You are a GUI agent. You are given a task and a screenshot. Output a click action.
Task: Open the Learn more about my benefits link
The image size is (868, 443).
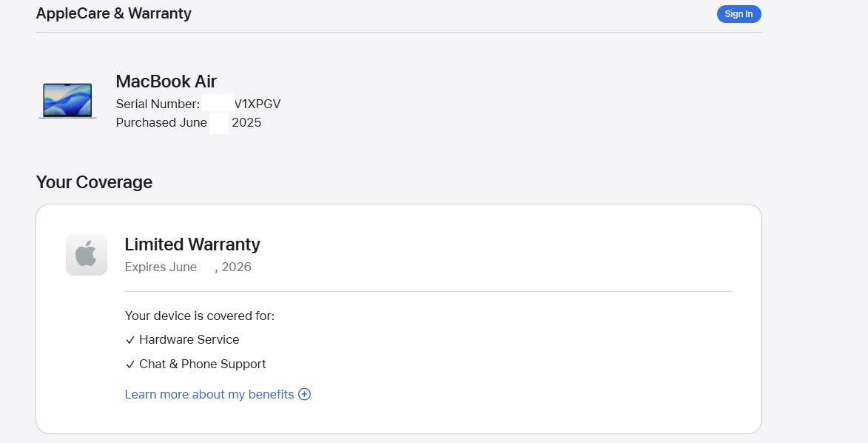pos(209,394)
